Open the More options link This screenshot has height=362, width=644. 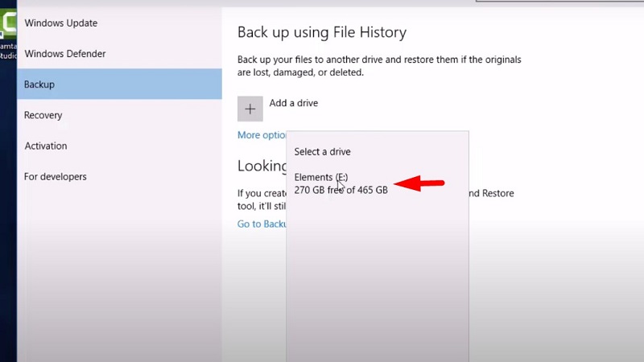(x=262, y=135)
